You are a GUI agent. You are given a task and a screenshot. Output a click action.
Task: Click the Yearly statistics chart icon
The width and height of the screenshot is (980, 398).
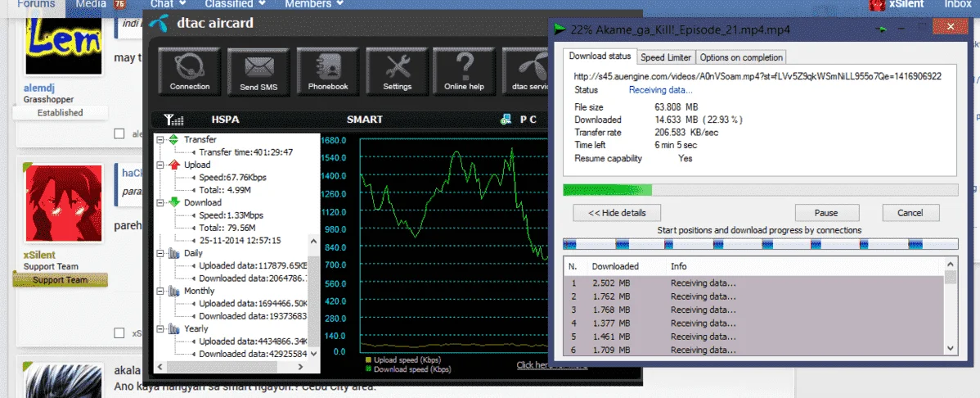pyautogui.click(x=173, y=328)
